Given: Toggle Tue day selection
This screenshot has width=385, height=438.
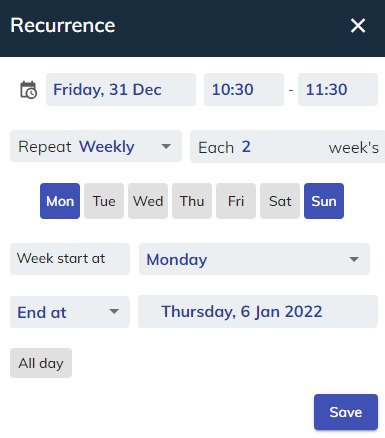Looking at the screenshot, I should tap(104, 201).
